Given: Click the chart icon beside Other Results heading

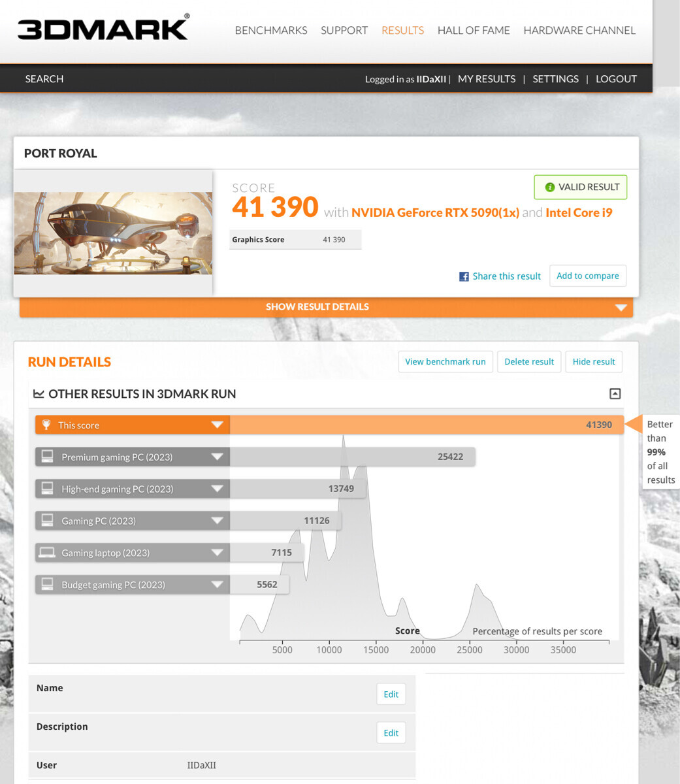Looking at the screenshot, I should click(x=39, y=394).
